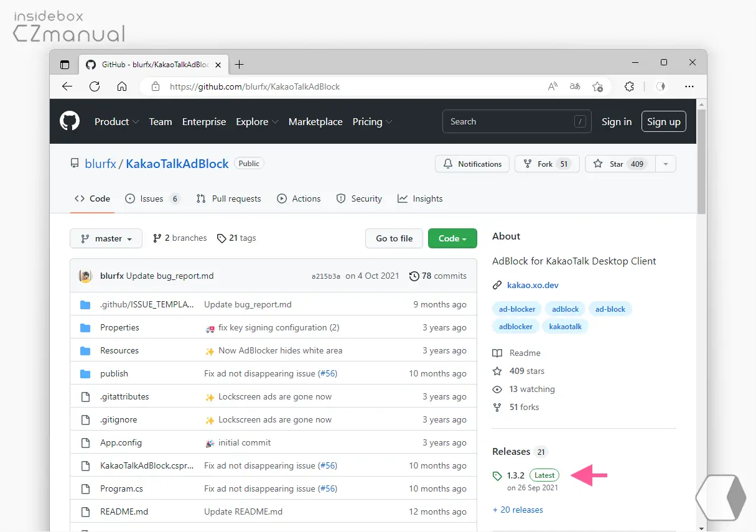Refresh the page with reload icon

(x=95, y=86)
